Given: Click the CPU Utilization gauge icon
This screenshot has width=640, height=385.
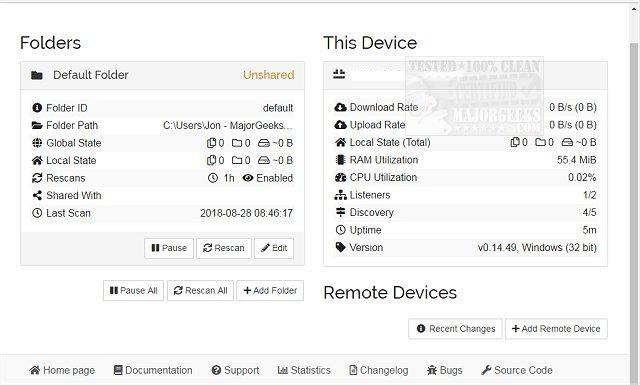Looking at the screenshot, I should 340,178.
